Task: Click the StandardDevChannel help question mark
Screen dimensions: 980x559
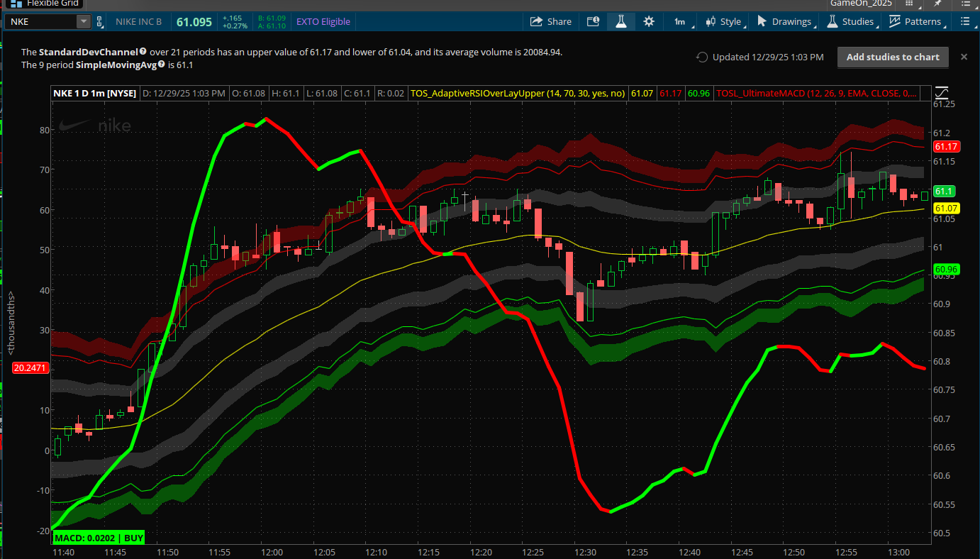Action: coord(143,52)
